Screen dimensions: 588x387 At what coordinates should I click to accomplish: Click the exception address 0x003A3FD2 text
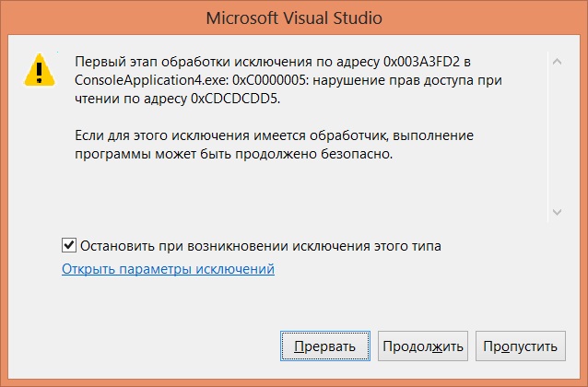421,62
